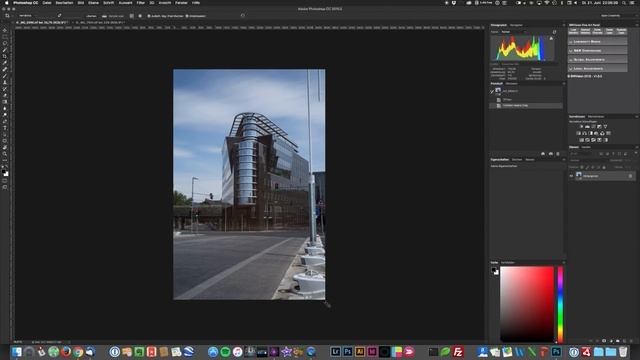Toggle the history brush source on snapshot
The height and width of the screenshot is (360, 640).
(492, 91)
